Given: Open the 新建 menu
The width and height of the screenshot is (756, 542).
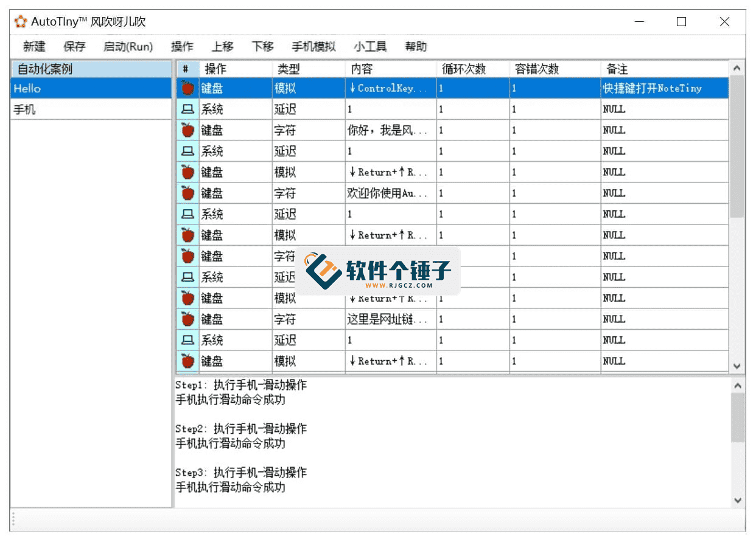Looking at the screenshot, I should pos(34,46).
